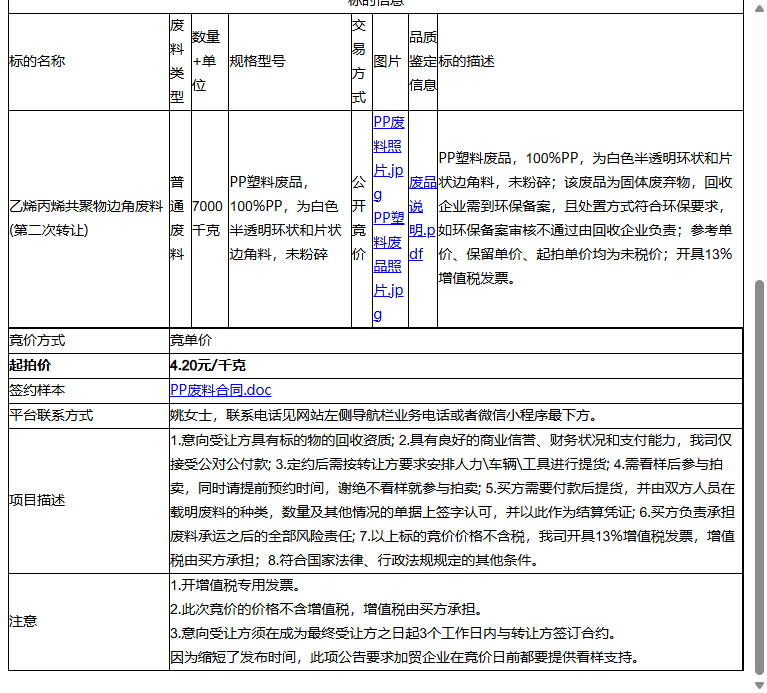Click the long description cell mentioning 环保备案

(x=590, y=219)
